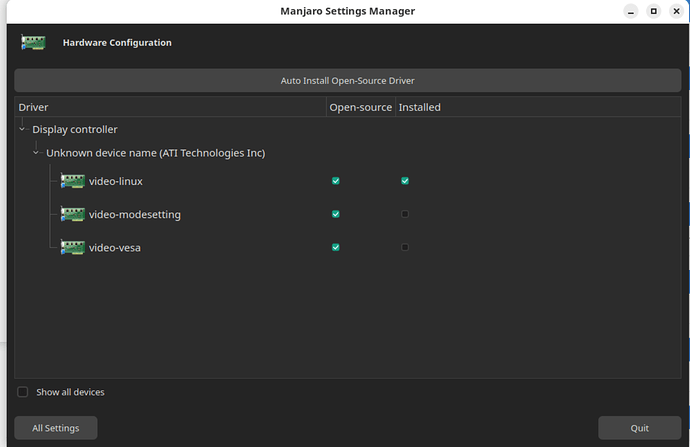Click the Installed column header
This screenshot has width=690, height=447.
coord(420,107)
